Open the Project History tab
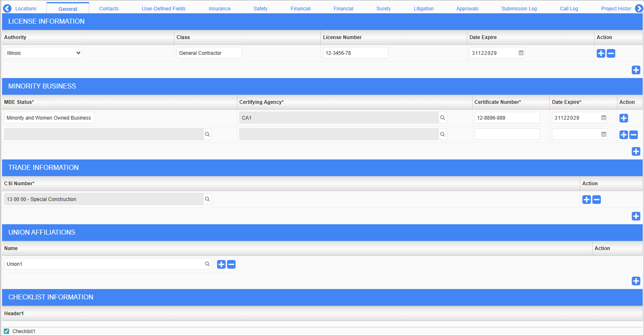 [616, 8]
